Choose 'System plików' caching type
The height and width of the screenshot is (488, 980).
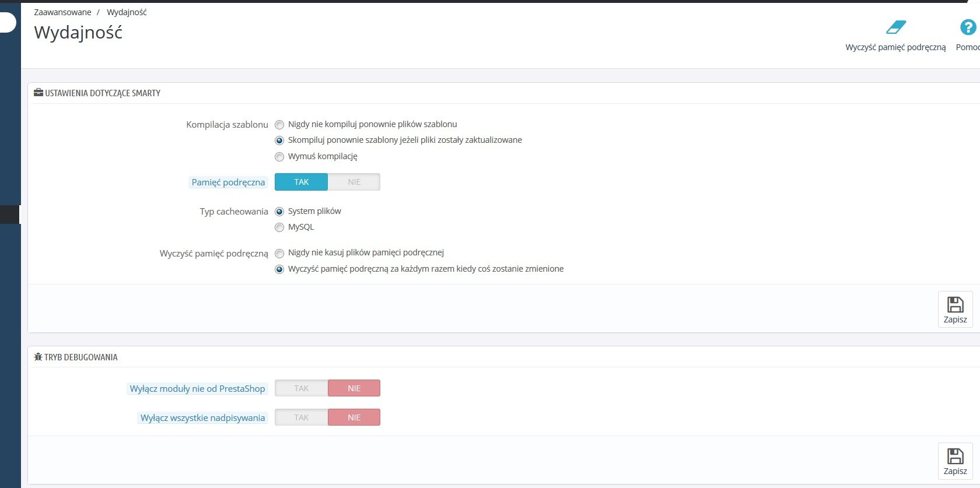pyautogui.click(x=279, y=212)
